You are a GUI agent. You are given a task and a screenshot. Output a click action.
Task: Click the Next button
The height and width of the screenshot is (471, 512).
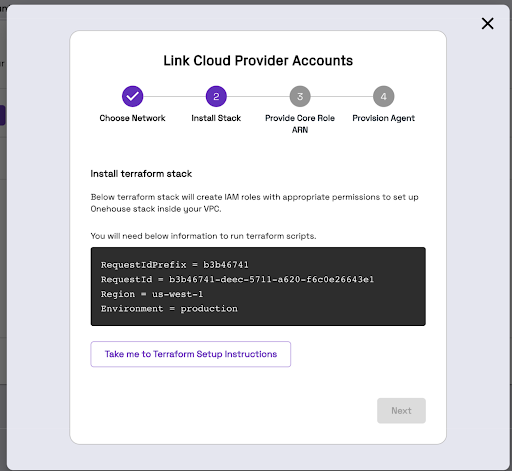[x=401, y=411]
